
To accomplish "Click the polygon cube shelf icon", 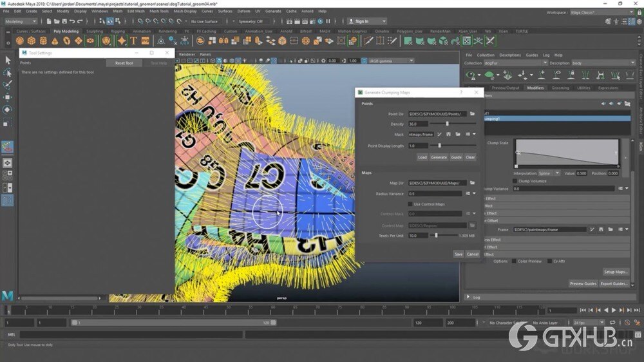I will pos(31,41).
